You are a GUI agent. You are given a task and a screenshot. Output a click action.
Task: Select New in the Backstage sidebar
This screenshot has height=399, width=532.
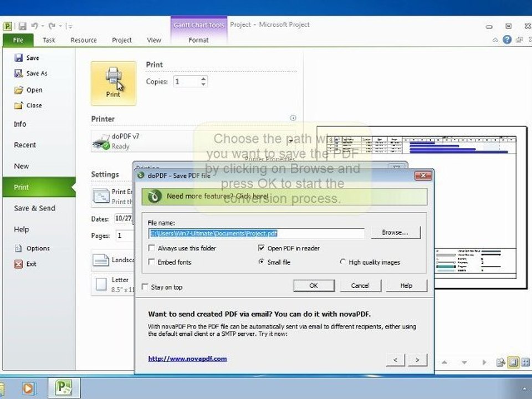coord(22,166)
